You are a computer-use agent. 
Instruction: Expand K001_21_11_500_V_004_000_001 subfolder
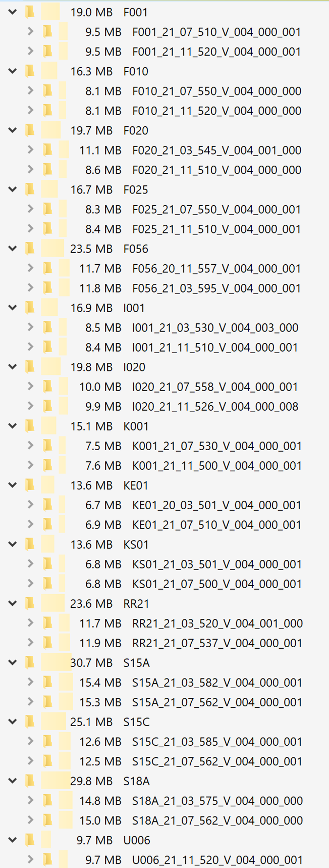(x=30, y=465)
